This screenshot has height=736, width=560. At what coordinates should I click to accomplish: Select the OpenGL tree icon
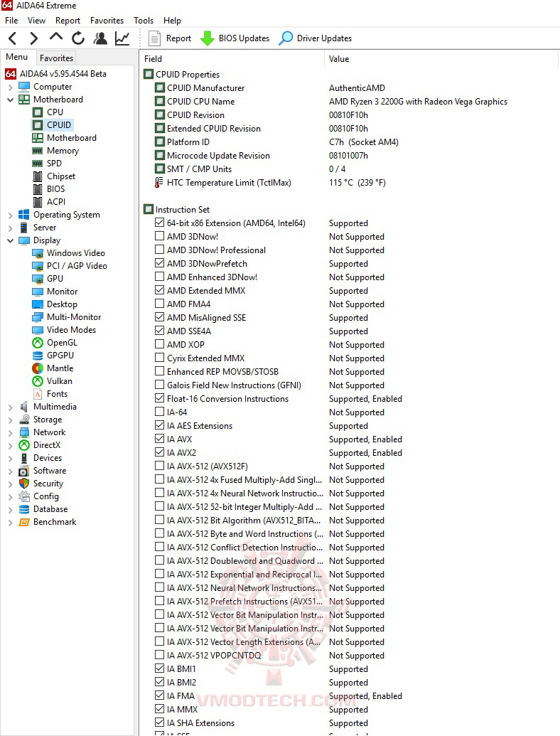pos(38,343)
